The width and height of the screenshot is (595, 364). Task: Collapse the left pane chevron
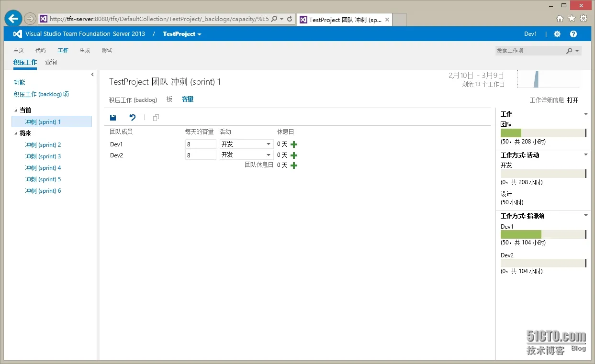[x=92, y=74]
